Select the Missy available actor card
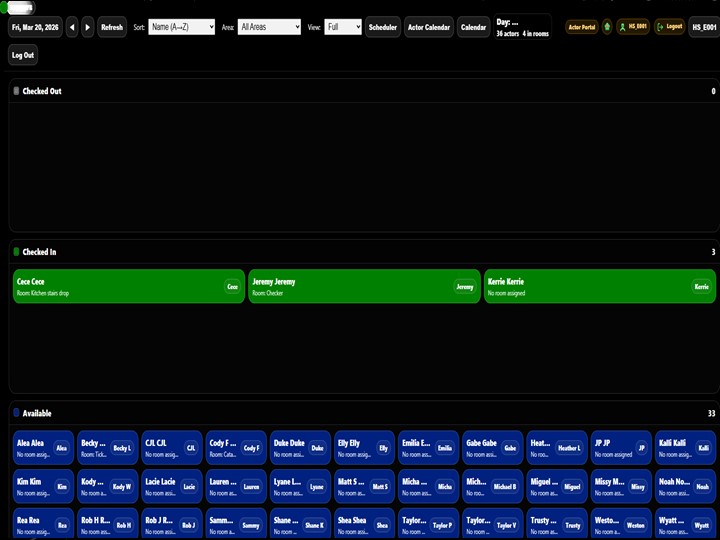 [621, 486]
